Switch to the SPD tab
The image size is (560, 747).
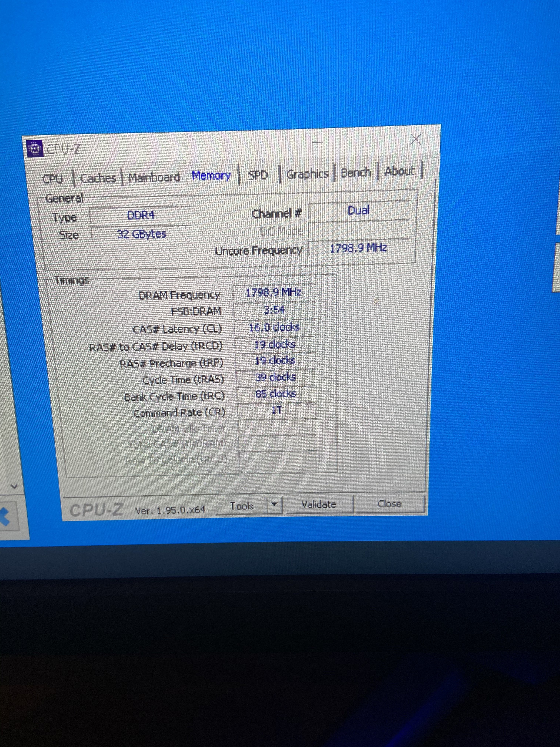pyautogui.click(x=258, y=175)
